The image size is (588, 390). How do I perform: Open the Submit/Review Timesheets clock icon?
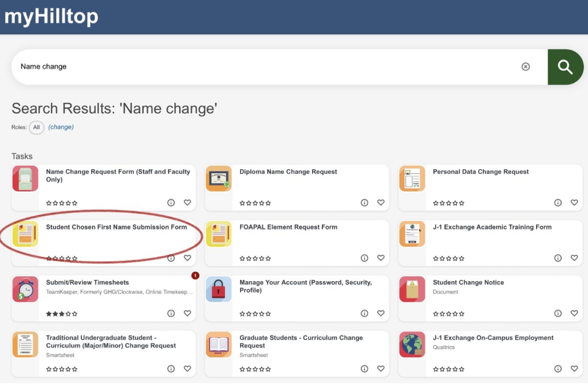coord(25,289)
